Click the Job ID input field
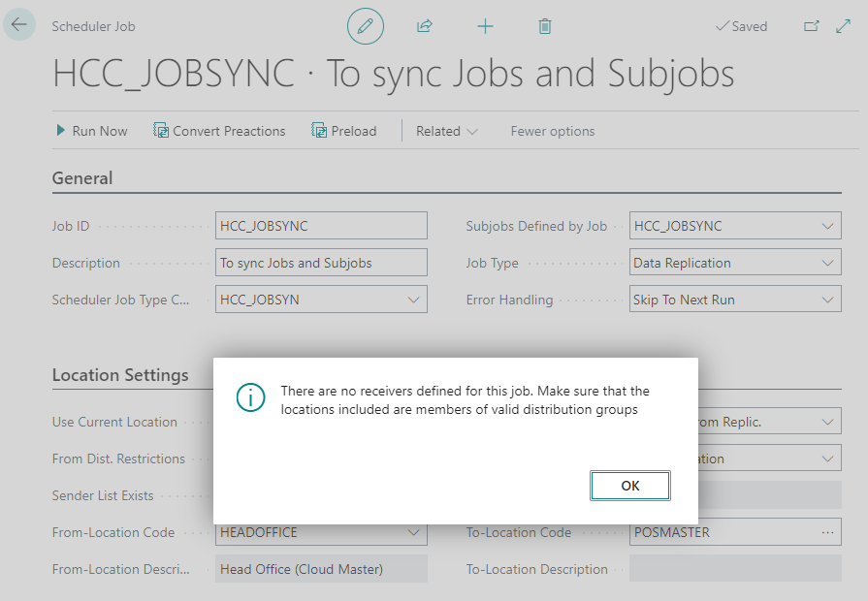The height and width of the screenshot is (601, 868). click(320, 226)
